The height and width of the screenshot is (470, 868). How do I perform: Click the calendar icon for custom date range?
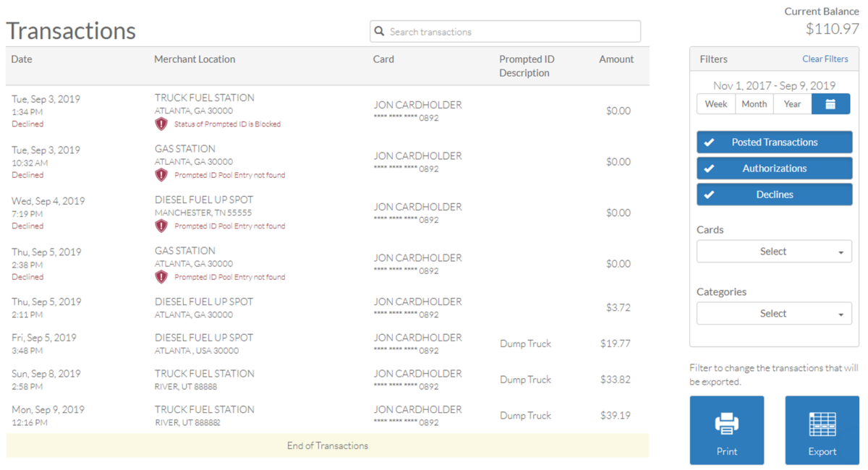(830, 103)
